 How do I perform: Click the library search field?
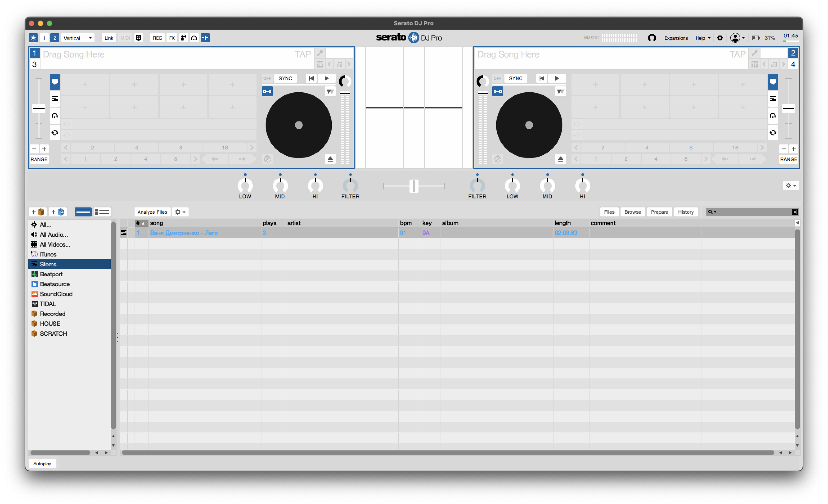(x=753, y=212)
